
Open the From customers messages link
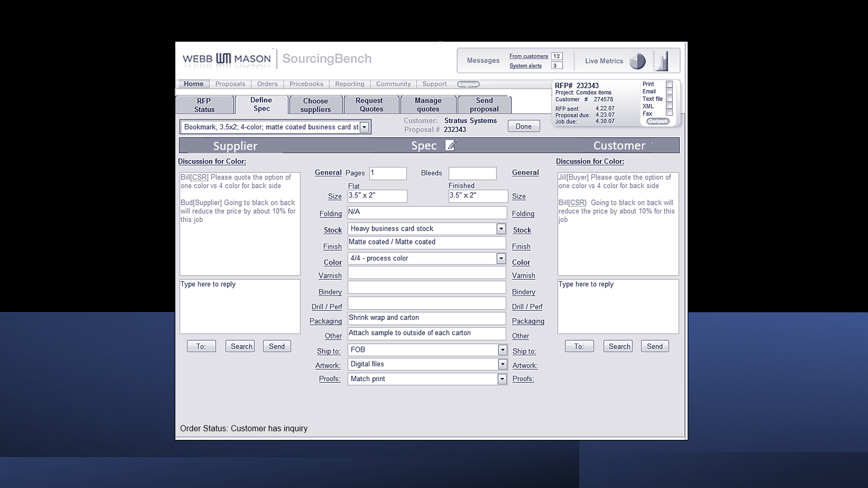[x=529, y=56]
